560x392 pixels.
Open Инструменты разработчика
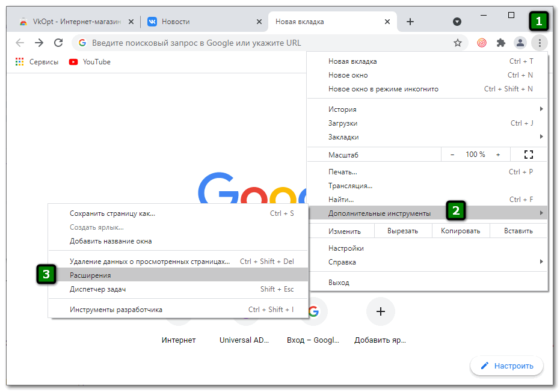pyautogui.click(x=178, y=310)
